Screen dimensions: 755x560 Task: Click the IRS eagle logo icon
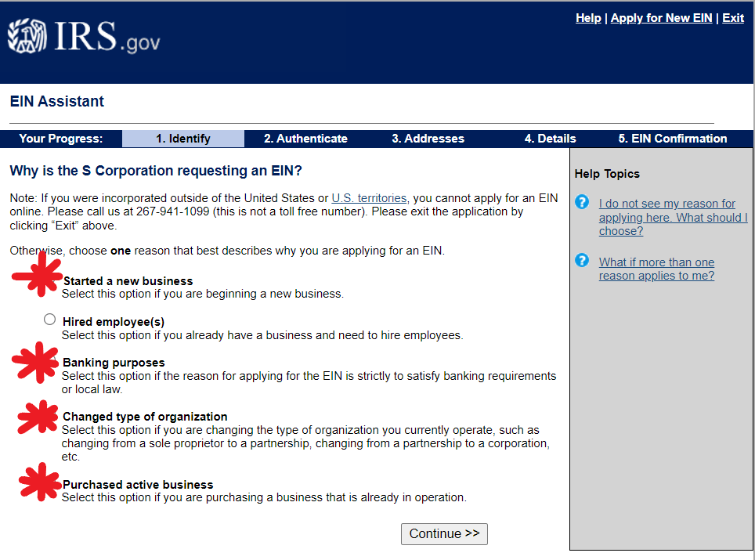27,35
